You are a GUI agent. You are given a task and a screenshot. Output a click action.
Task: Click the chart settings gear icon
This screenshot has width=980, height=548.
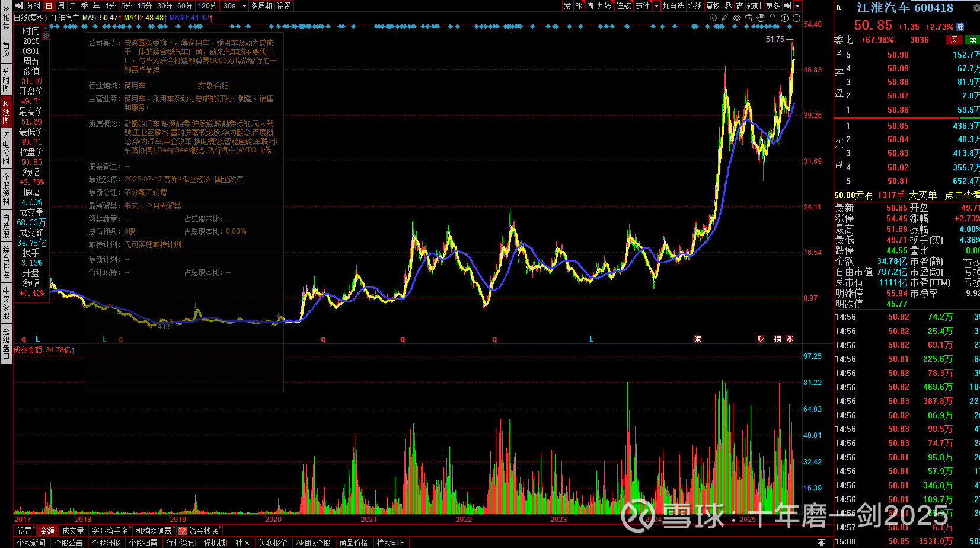(713, 18)
